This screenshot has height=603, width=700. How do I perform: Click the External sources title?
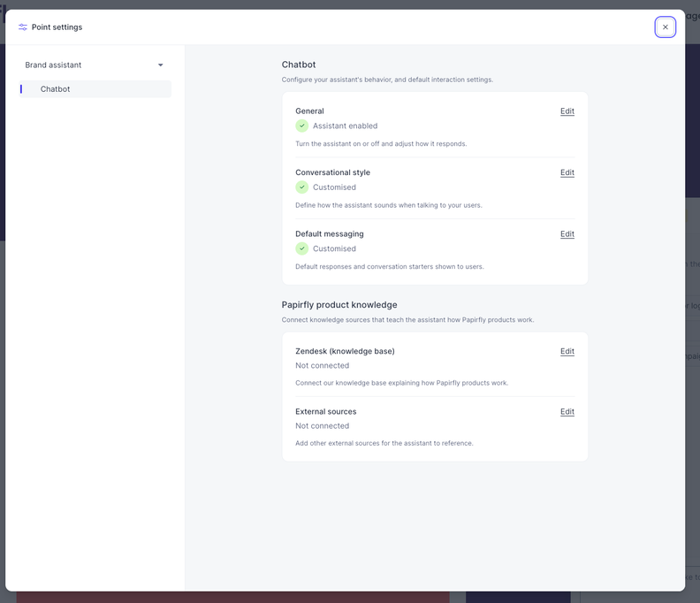tap(326, 412)
